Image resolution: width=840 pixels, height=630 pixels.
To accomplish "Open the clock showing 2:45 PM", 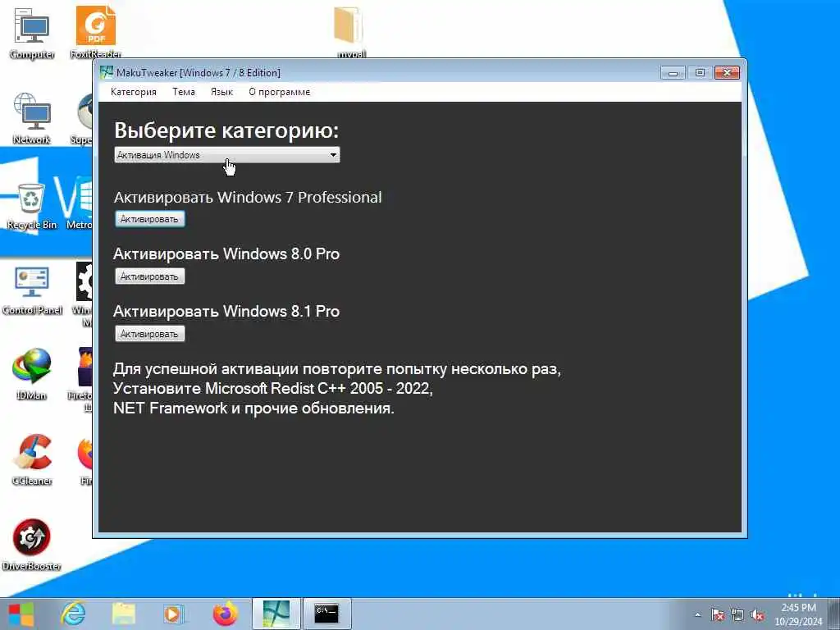I will tap(798, 614).
